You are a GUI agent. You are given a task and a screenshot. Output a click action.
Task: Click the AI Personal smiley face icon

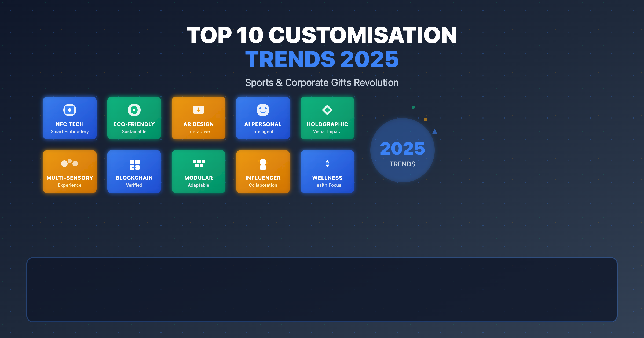263,110
